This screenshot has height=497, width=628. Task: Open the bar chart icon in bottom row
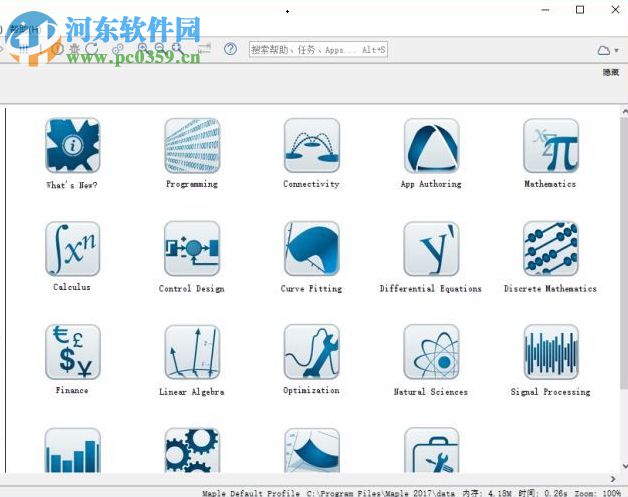[72, 450]
